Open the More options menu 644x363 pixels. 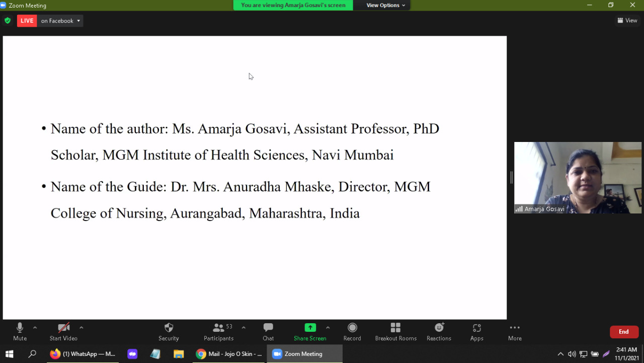click(x=515, y=332)
